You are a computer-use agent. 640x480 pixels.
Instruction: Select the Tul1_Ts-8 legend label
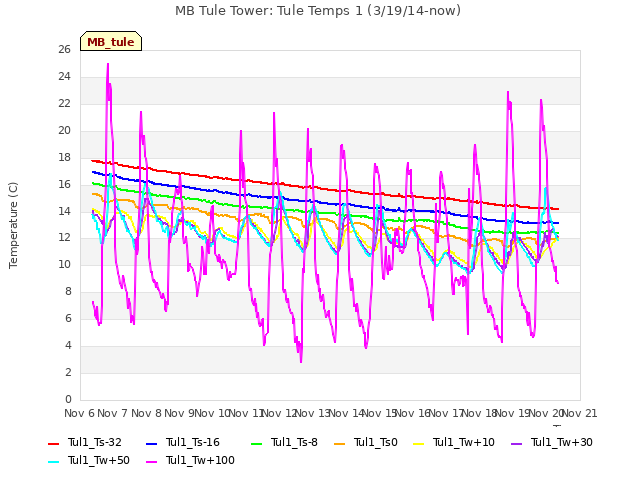pos(294,442)
